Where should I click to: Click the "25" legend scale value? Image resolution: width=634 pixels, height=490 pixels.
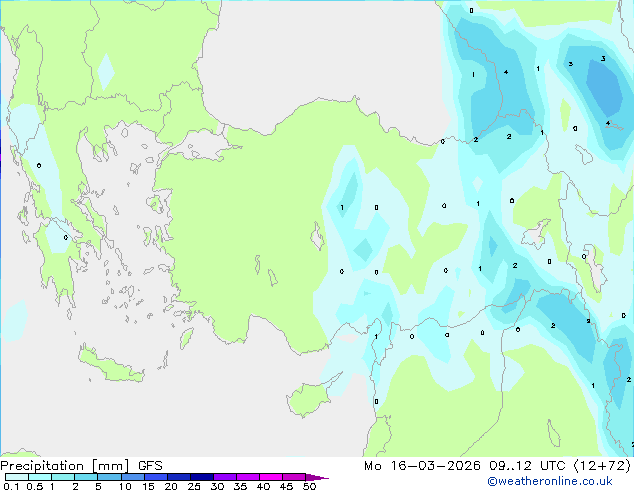194,486
